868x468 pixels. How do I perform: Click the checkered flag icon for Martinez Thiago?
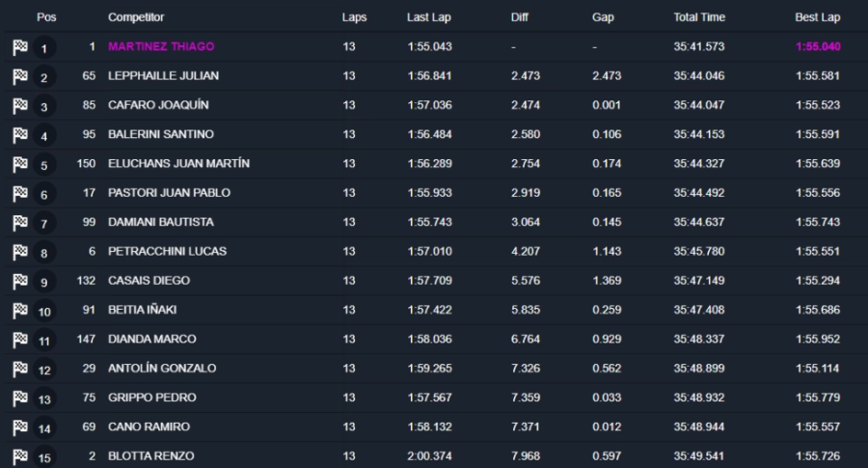click(20, 47)
